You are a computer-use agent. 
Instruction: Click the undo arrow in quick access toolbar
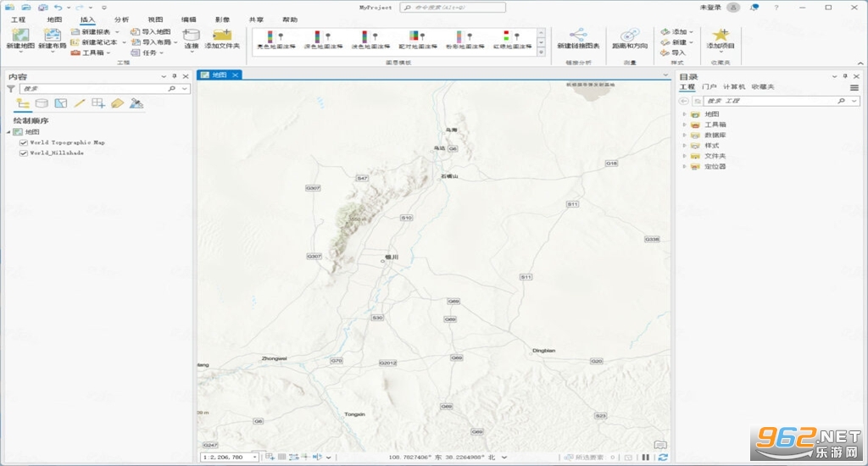coord(58,8)
